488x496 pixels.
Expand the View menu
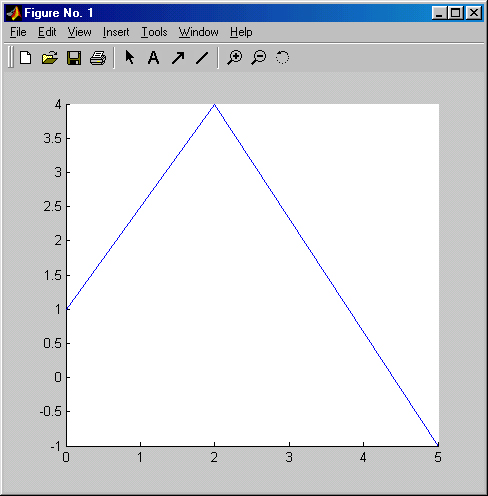coord(79,32)
